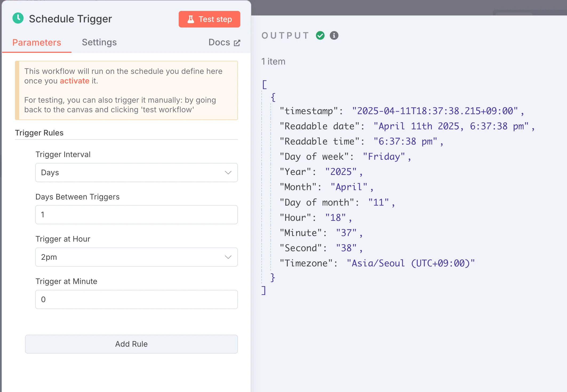Image resolution: width=567 pixels, height=392 pixels.
Task: Click the timestamp value in output JSON
Action: coord(435,111)
